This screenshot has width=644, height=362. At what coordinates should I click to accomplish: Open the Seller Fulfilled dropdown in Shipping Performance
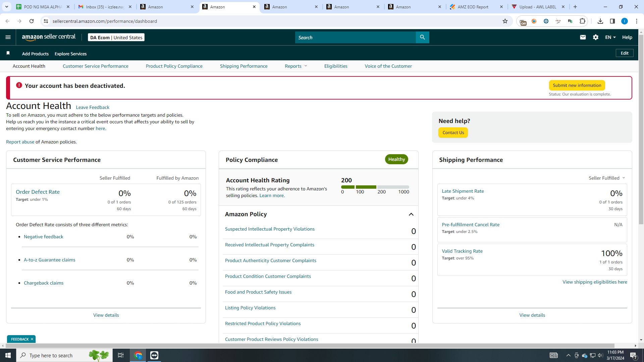coord(607,178)
